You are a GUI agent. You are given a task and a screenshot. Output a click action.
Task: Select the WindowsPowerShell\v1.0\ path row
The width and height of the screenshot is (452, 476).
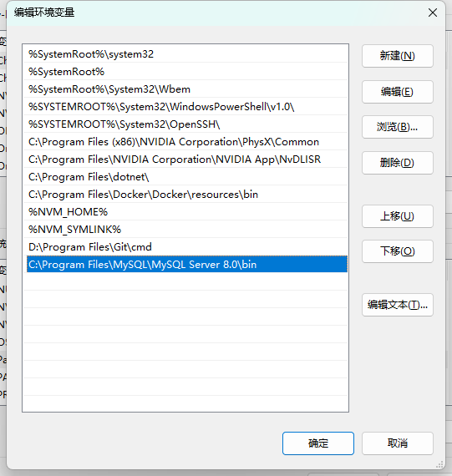point(185,107)
